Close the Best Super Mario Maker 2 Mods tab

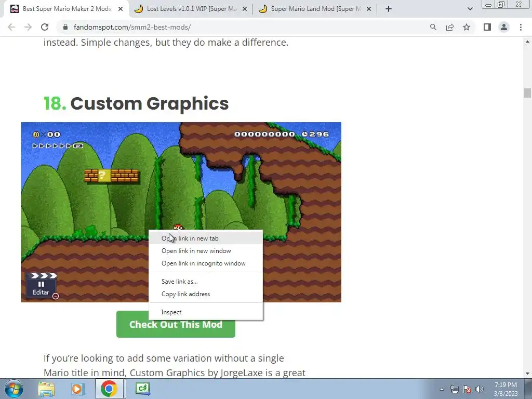point(121,9)
